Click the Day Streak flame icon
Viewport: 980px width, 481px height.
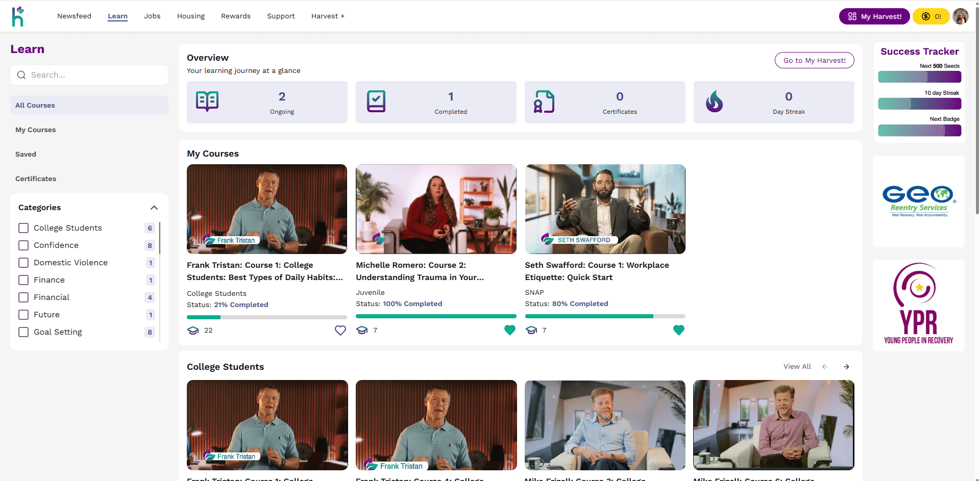[x=714, y=102]
